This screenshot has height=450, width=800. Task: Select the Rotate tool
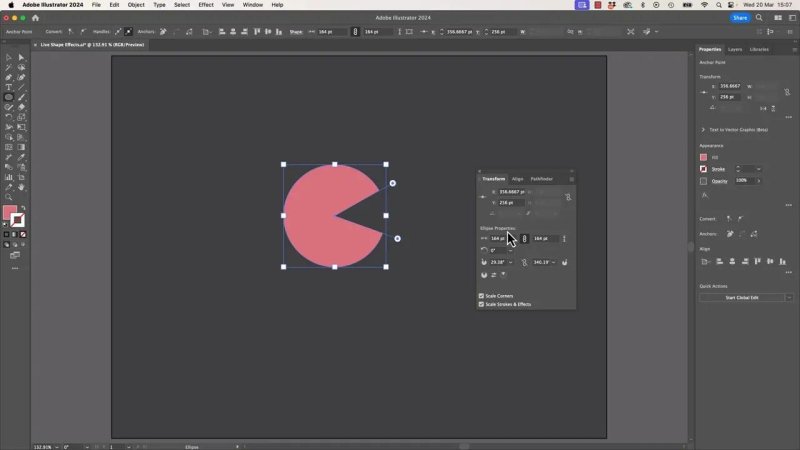[x=9, y=117]
